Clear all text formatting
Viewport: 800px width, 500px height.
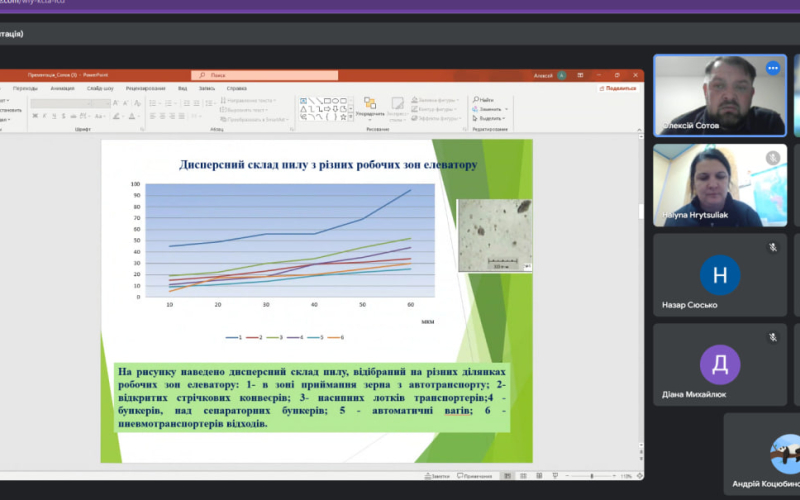(137, 103)
